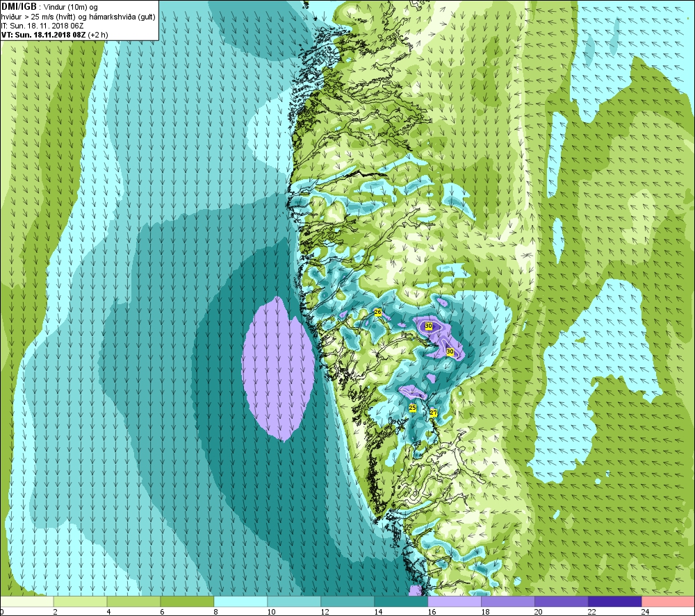Click the legend scale label '2'
This screenshot has width=695, height=616.
click(56, 612)
